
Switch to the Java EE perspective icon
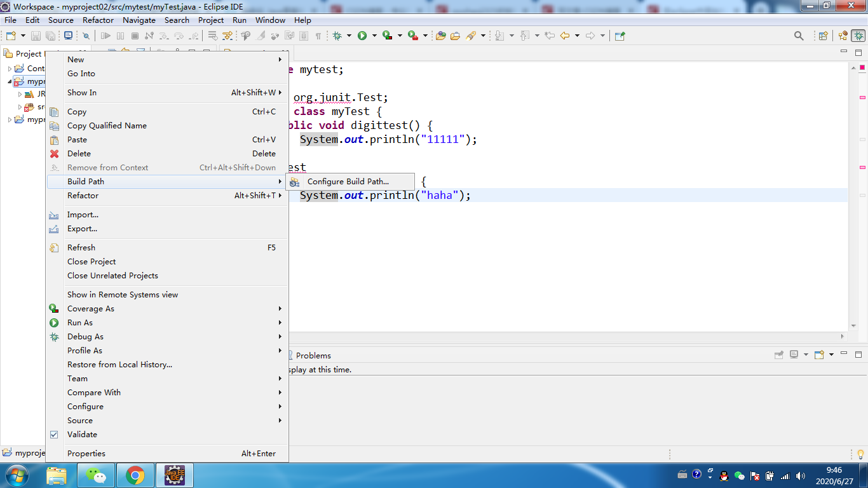(843, 36)
